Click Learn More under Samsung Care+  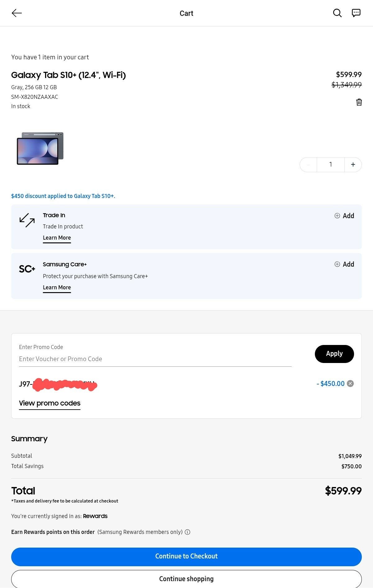point(57,287)
